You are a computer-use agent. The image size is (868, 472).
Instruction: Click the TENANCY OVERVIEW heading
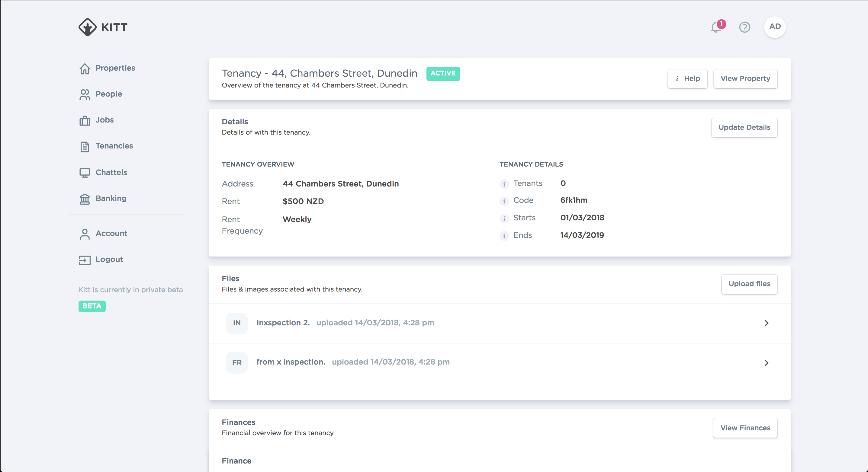(258, 164)
